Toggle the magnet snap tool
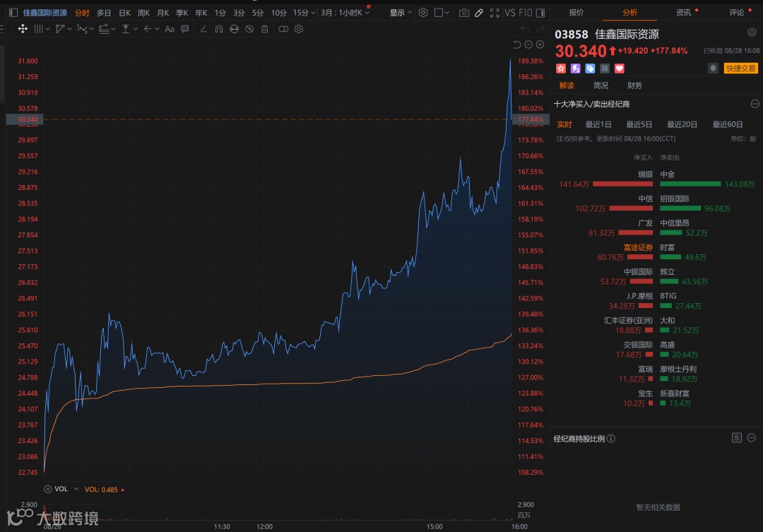 pyautogui.click(x=219, y=29)
